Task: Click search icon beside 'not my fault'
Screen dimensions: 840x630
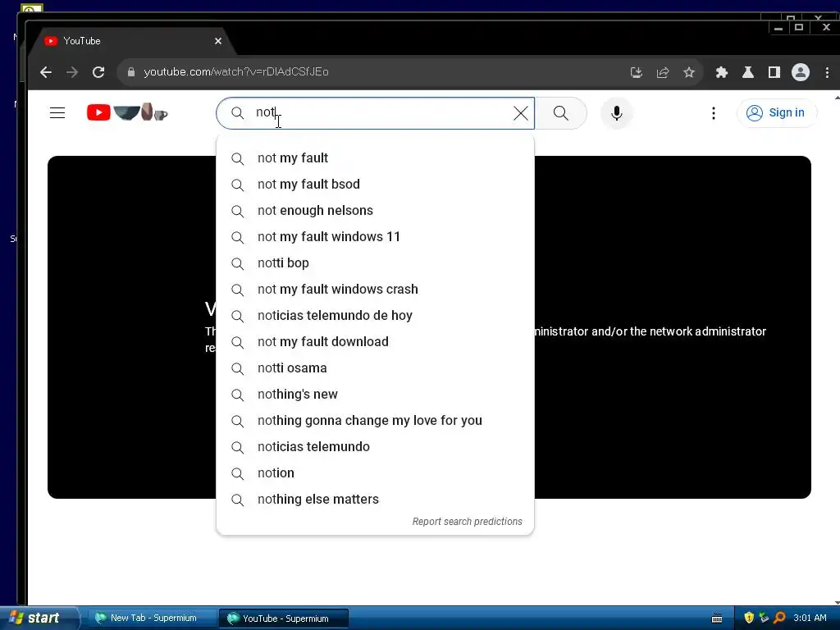Action: pos(237,158)
